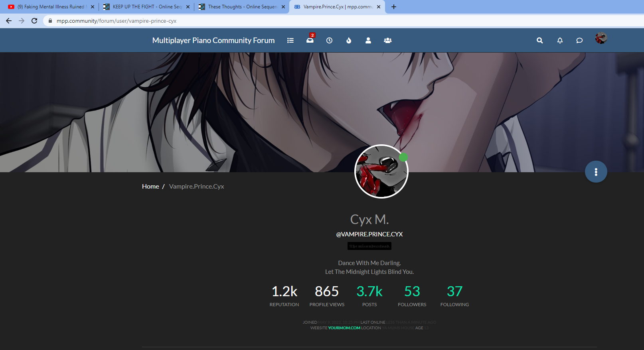View recent topics via clock icon
Screen dimensions: 644x350
[329, 40]
